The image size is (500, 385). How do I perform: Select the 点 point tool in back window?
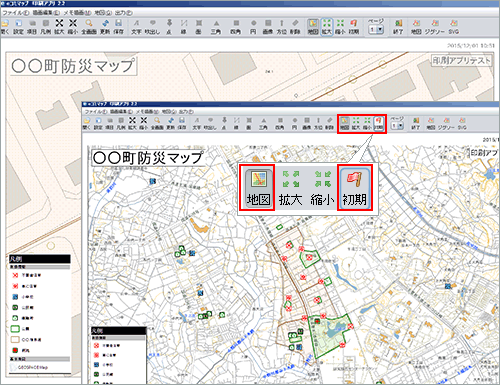click(x=169, y=27)
